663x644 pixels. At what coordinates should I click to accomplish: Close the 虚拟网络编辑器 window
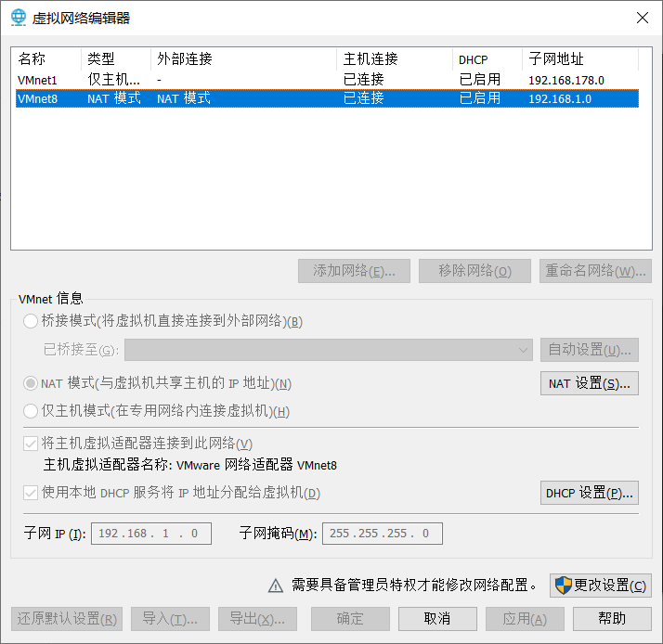643,18
